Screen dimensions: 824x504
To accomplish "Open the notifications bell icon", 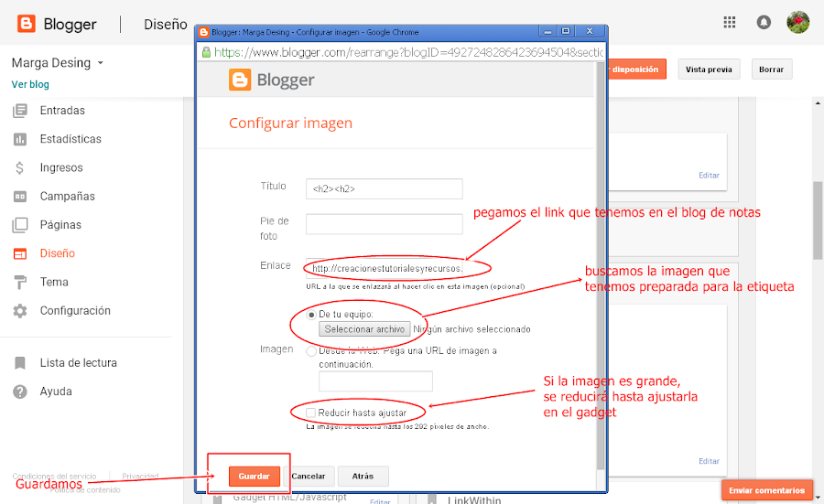I will click(764, 22).
